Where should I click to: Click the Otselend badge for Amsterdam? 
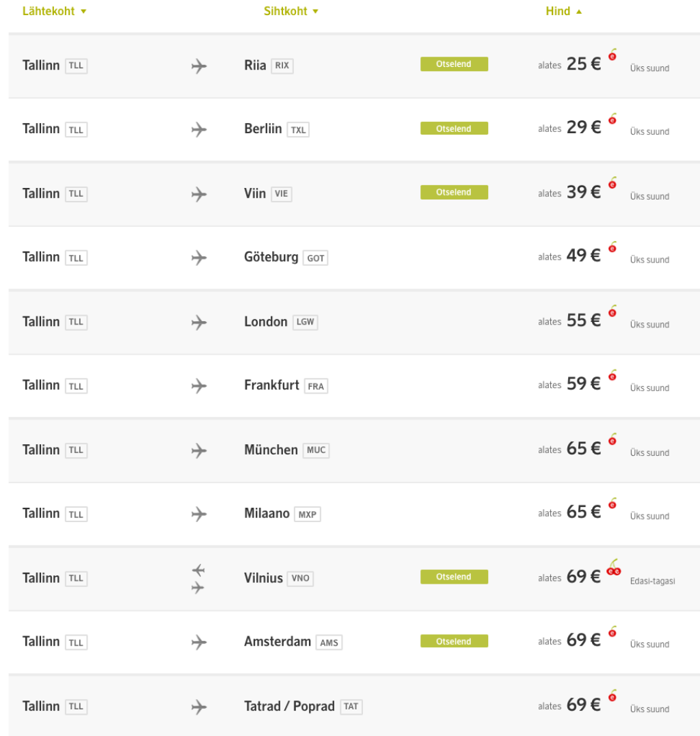[454, 642]
